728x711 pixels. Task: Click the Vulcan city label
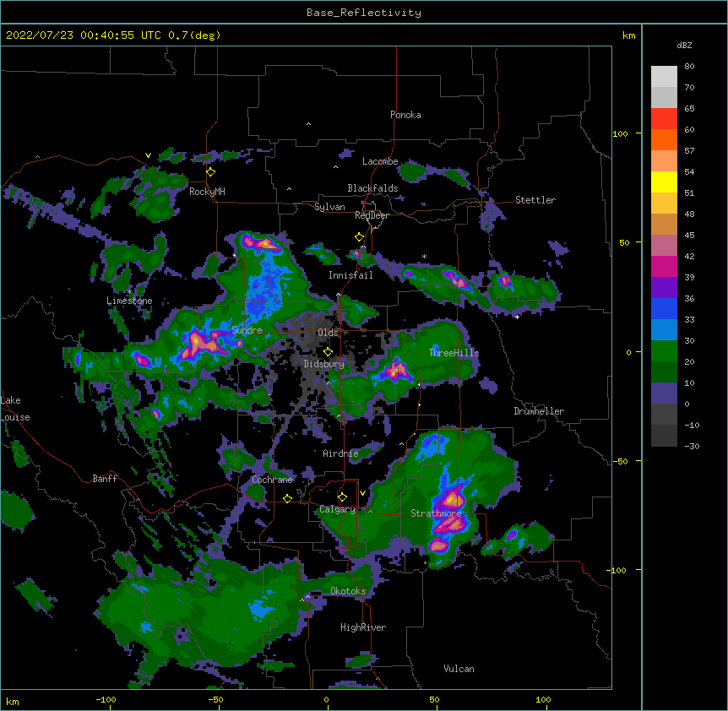click(x=459, y=669)
